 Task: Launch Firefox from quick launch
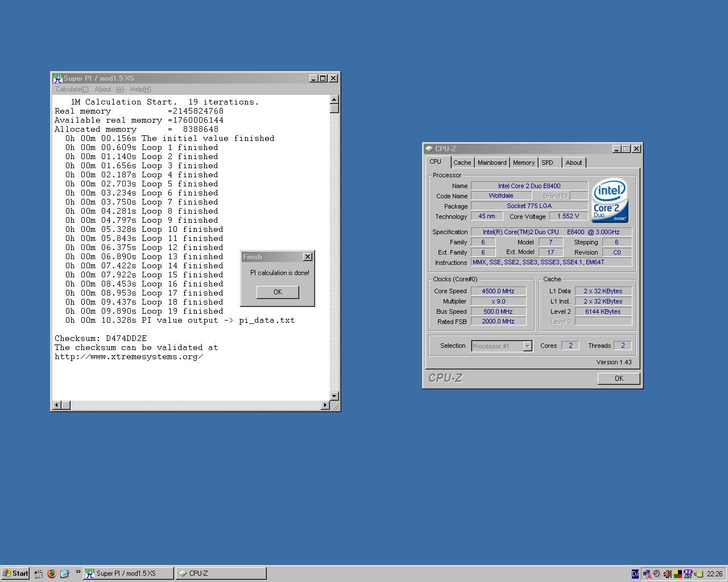coord(52,573)
